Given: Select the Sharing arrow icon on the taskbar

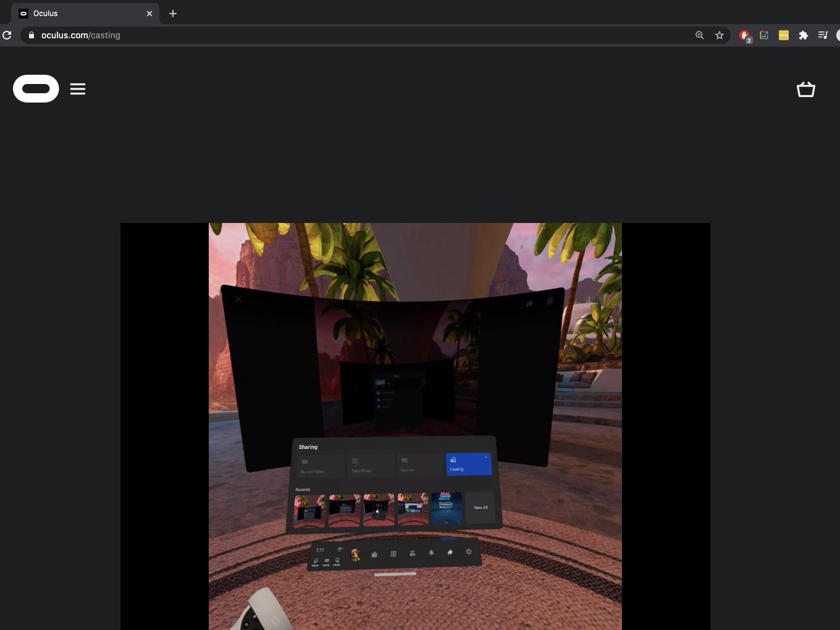Looking at the screenshot, I should [x=450, y=552].
